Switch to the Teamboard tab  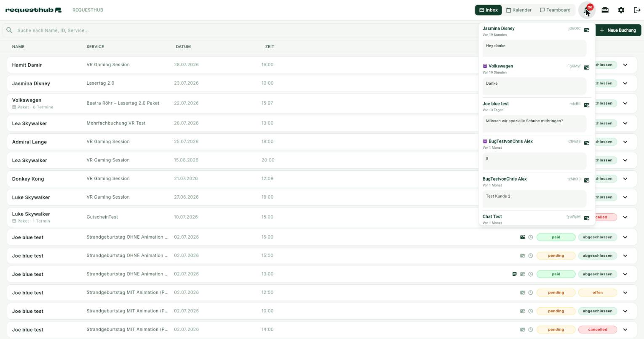[555, 10]
